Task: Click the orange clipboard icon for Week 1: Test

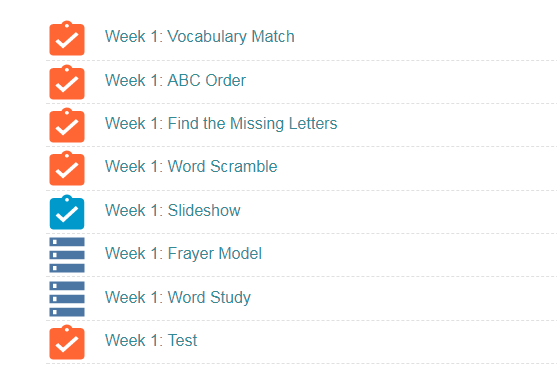Action: click(x=67, y=343)
